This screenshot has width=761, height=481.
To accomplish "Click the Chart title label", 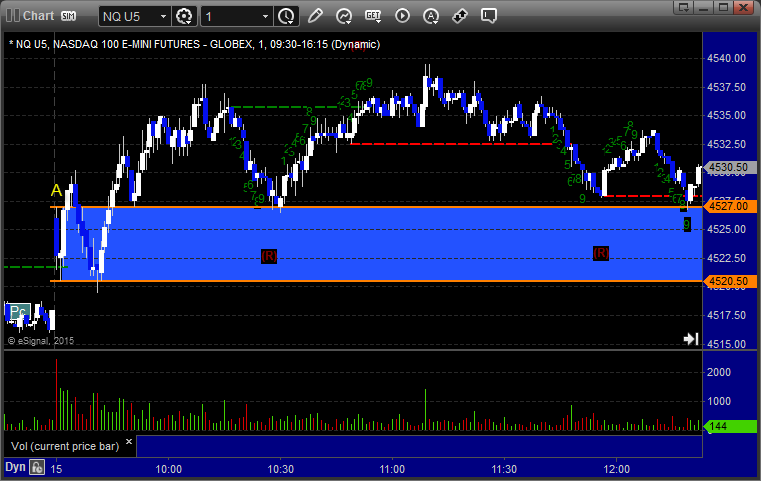I will (39, 16).
